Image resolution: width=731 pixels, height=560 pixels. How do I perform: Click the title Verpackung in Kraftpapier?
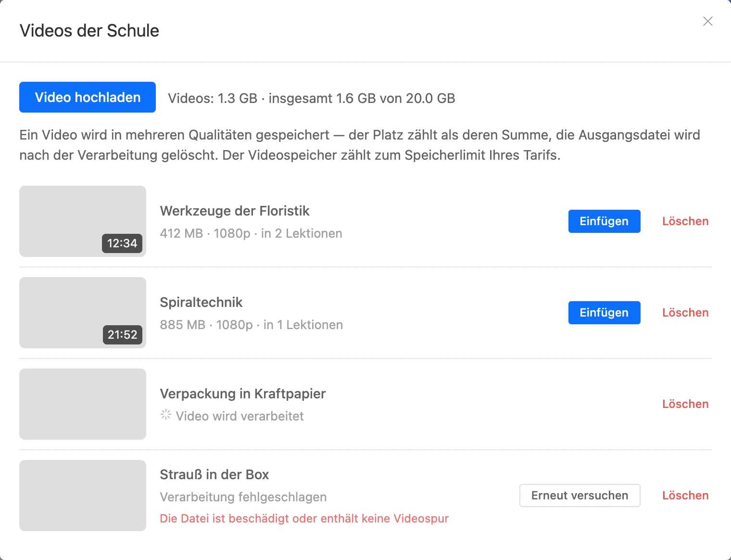[x=243, y=394]
